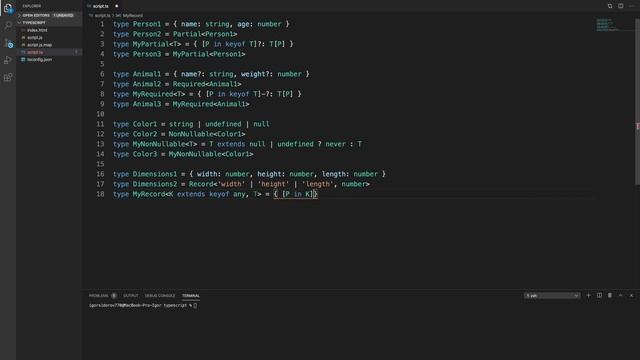Image resolution: width=640 pixels, height=360 pixels.
Task: Open script.js.map in the file explorer
Action: [39, 45]
